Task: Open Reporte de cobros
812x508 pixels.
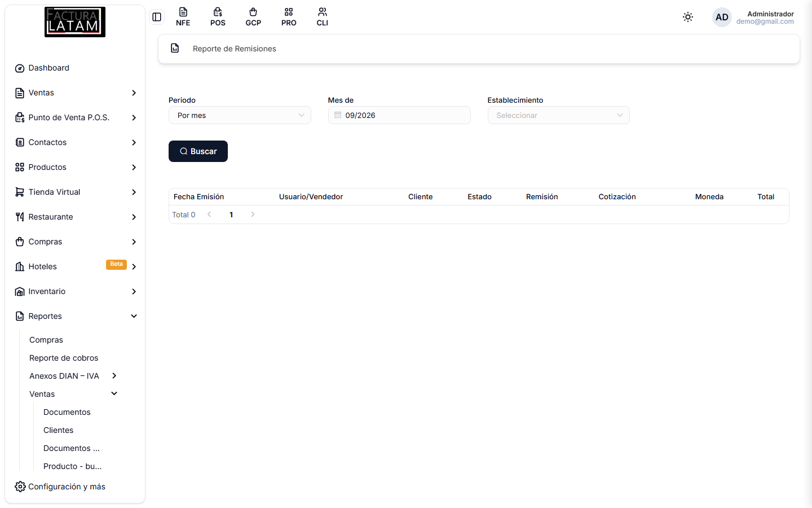Action: point(64,358)
